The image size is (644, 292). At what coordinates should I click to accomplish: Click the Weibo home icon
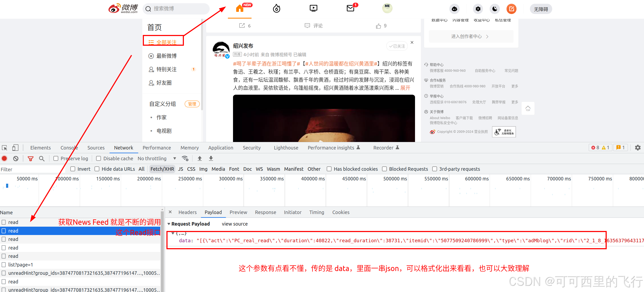click(240, 9)
